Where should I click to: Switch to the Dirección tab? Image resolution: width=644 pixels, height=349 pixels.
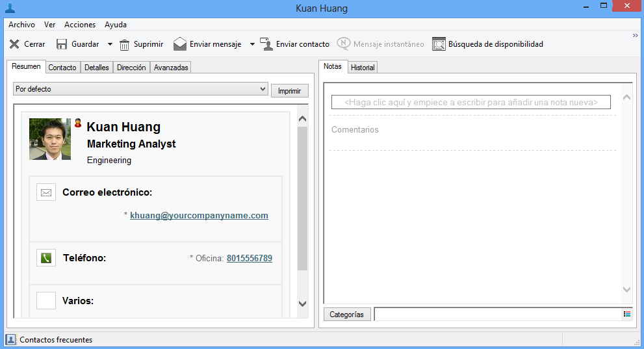[131, 68]
